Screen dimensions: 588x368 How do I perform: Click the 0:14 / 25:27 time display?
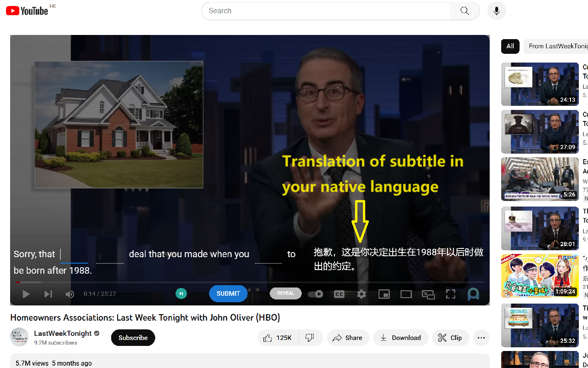click(100, 294)
